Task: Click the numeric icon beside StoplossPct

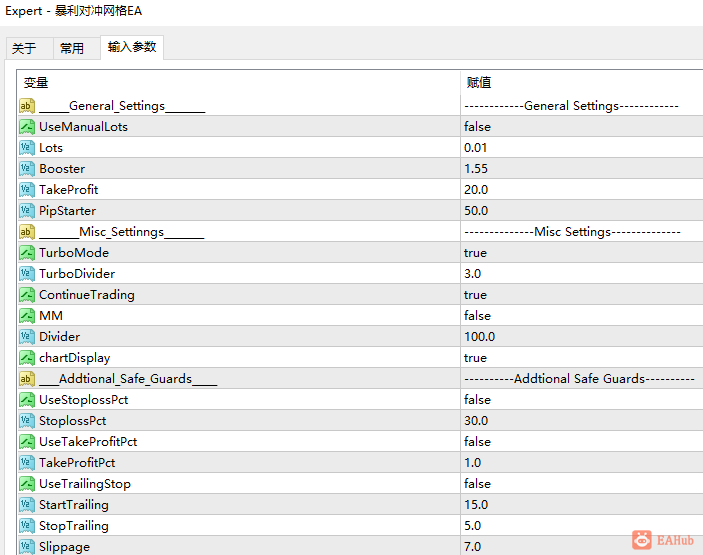Action: coord(27,421)
